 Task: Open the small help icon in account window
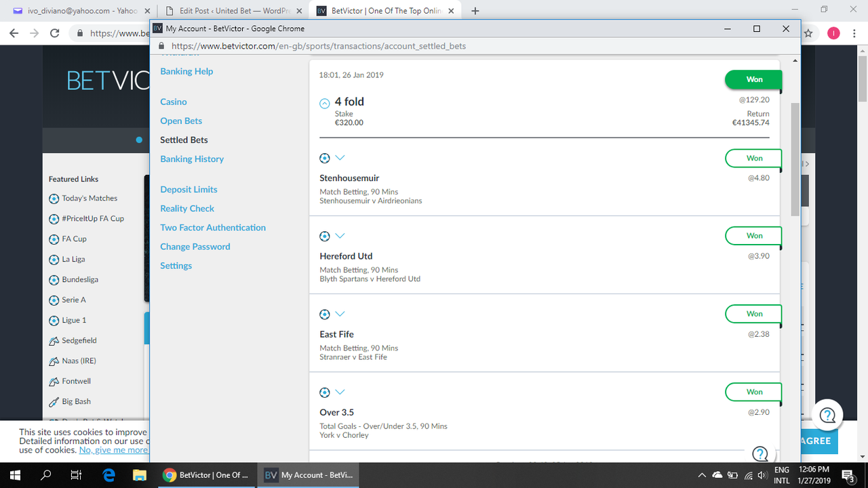[x=761, y=453]
